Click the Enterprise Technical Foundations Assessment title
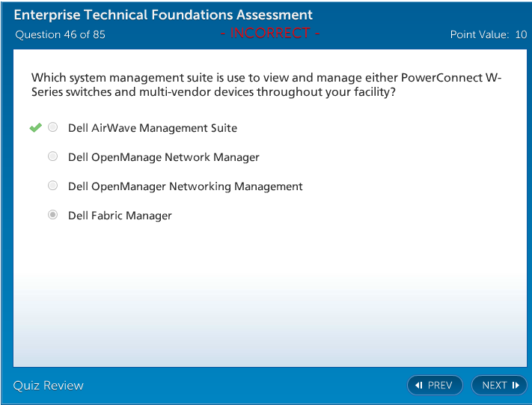This screenshot has height=405, width=532. pos(164,15)
